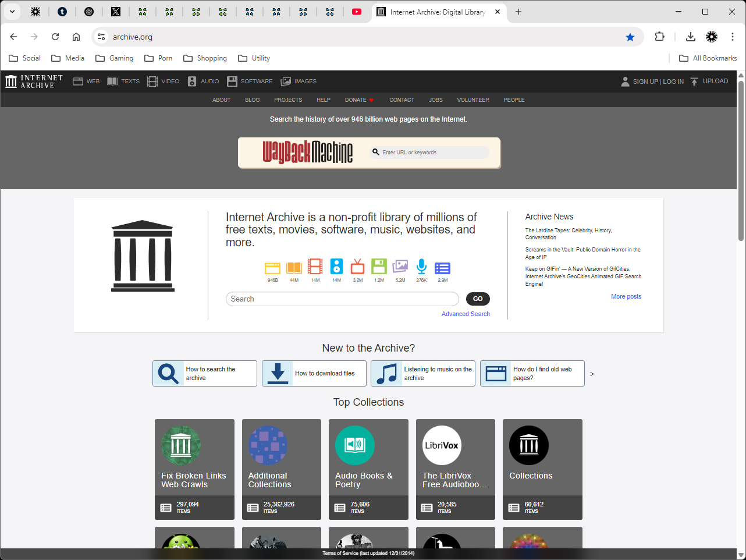Click the red film icon labeled 14M
Screen dimensions: 746x560
[315, 267]
